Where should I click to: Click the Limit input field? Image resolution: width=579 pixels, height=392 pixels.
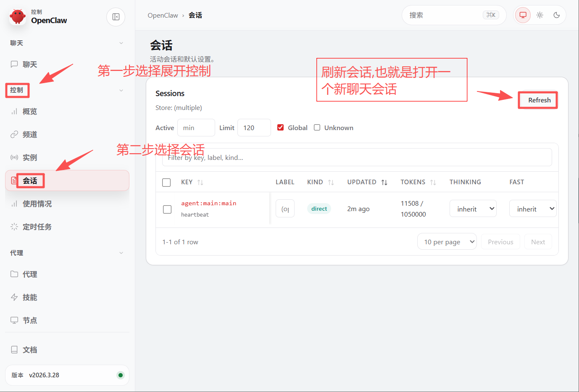click(254, 128)
